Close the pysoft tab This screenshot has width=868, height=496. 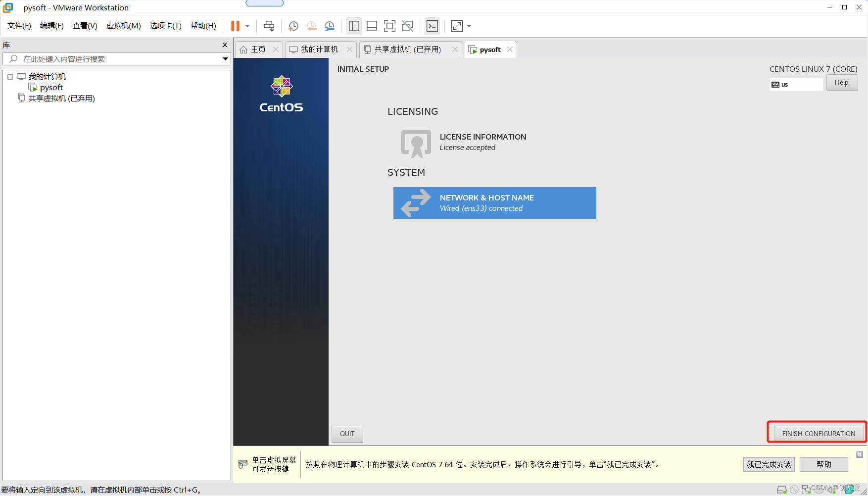[510, 50]
